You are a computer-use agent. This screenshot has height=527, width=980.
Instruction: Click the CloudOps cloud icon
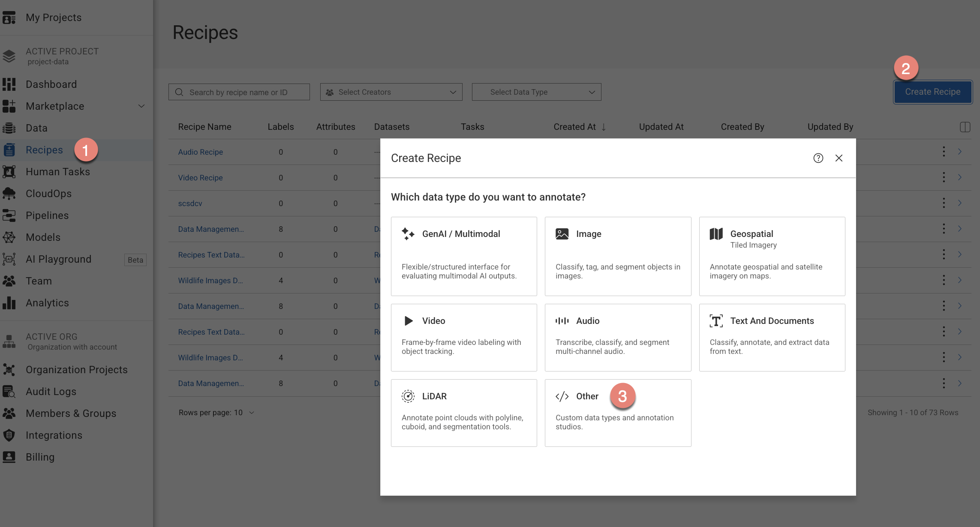(9, 194)
